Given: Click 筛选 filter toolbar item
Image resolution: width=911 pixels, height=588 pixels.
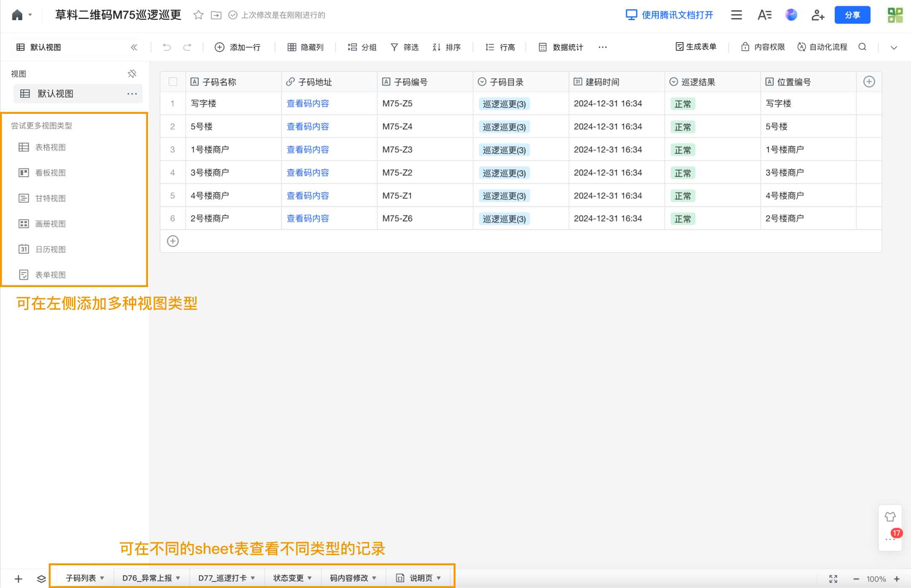Looking at the screenshot, I should pyautogui.click(x=404, y=47).
